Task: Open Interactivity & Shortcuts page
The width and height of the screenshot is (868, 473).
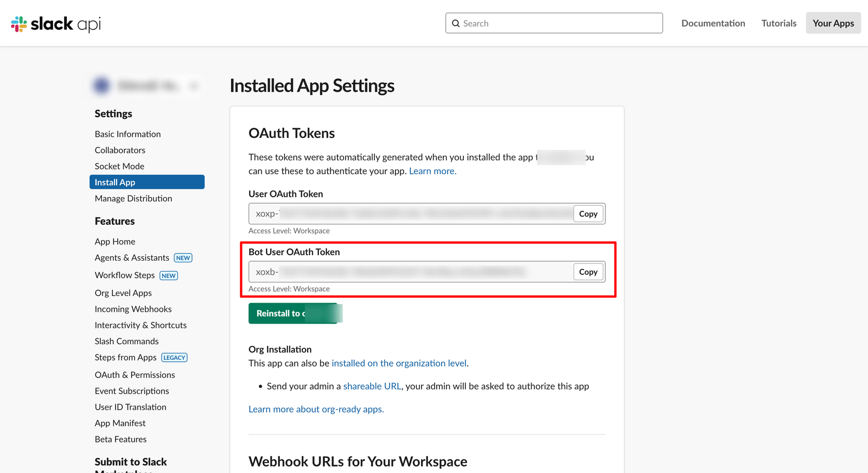Action: pyautogui.click(x=141, y=325)
